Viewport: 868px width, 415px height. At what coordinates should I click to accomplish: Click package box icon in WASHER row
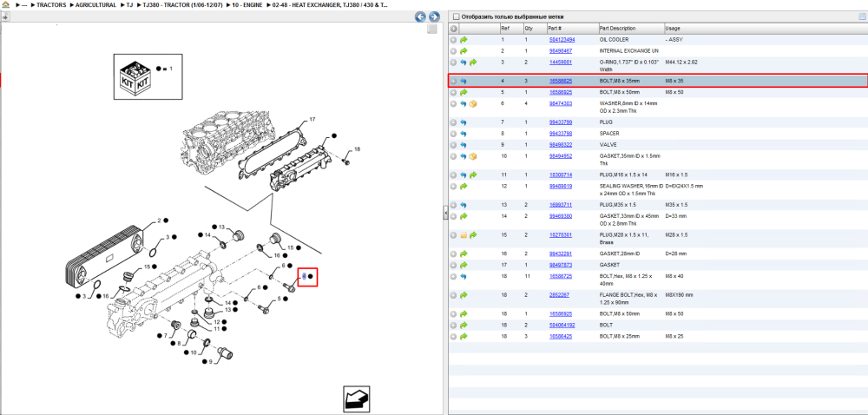point(473,104)
